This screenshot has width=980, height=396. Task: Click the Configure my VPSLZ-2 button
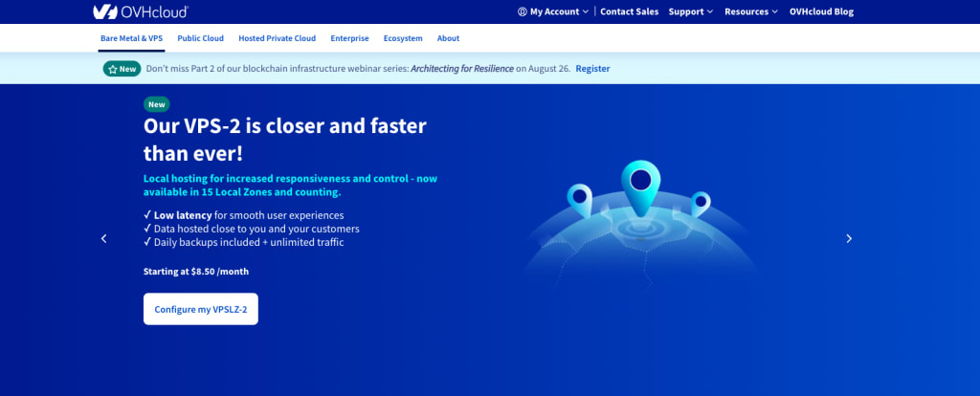[201, 309]
